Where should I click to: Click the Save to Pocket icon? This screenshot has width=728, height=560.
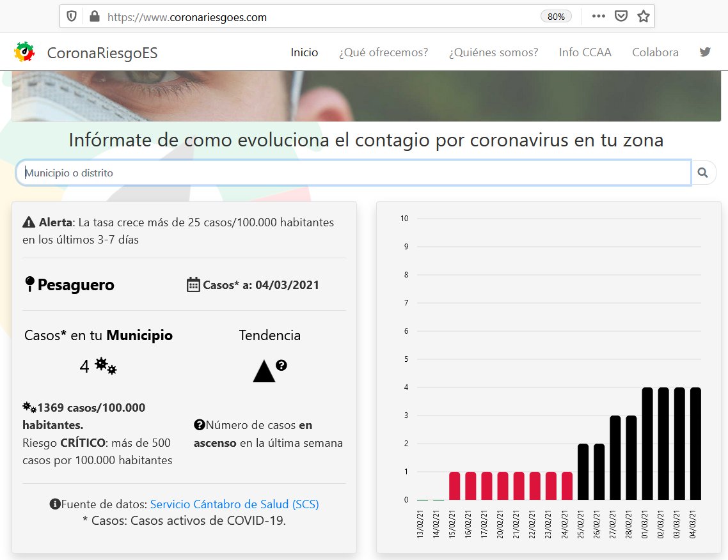tap(621, 16)
